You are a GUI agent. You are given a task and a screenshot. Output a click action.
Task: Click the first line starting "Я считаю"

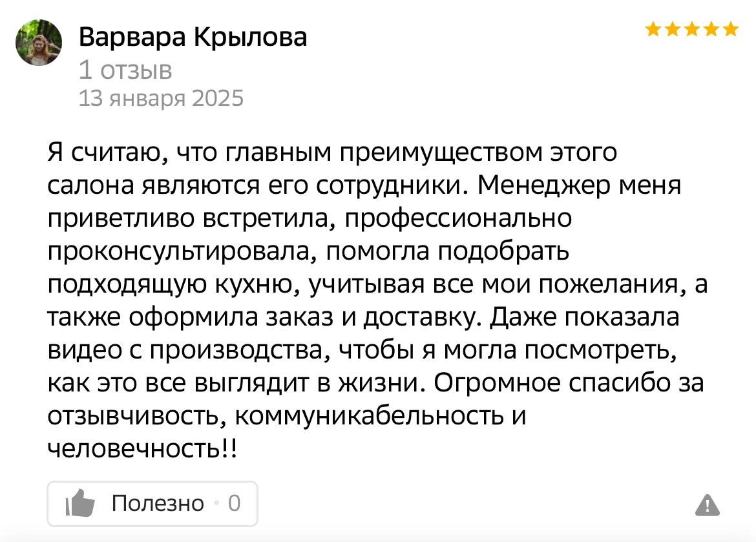333,153
